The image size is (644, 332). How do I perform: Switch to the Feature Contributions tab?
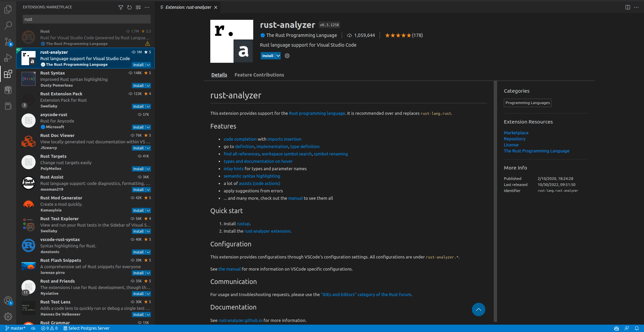259,75
